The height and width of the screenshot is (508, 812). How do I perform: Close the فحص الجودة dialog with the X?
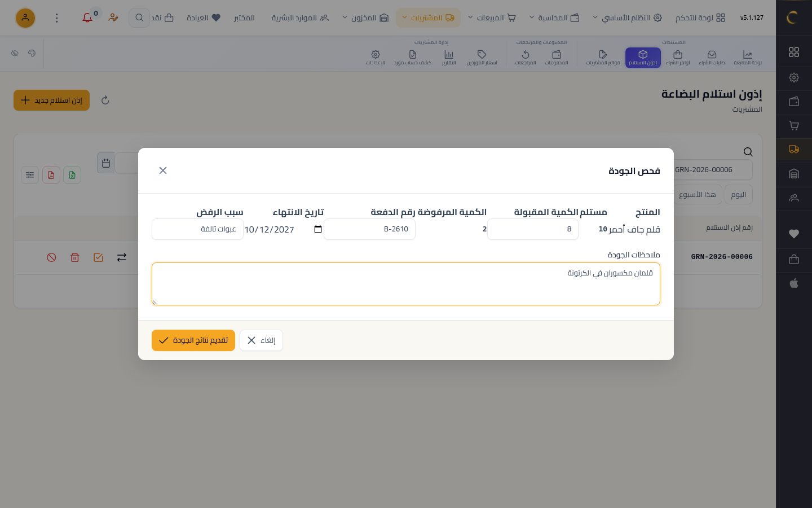163,170
